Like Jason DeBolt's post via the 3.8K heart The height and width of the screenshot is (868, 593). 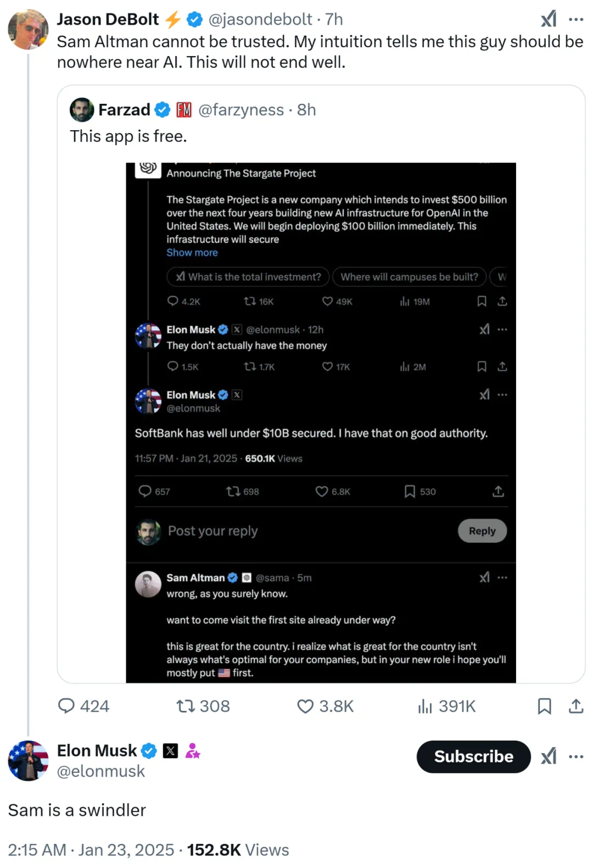point(305,705)
